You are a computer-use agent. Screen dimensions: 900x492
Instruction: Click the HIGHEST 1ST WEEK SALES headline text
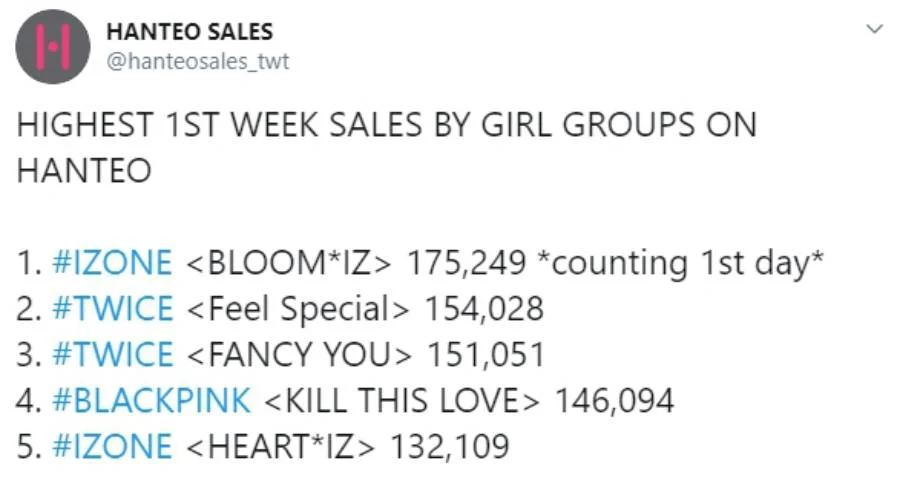coord(386,148)
